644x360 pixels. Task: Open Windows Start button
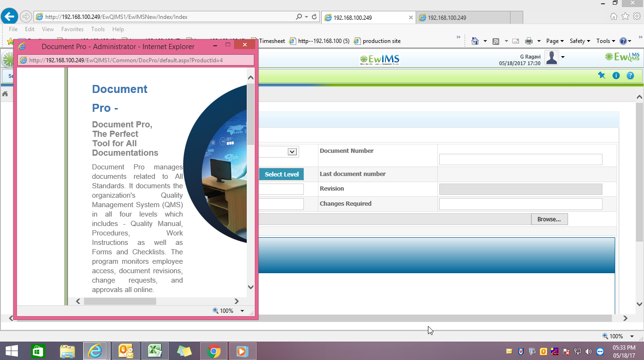11,351
